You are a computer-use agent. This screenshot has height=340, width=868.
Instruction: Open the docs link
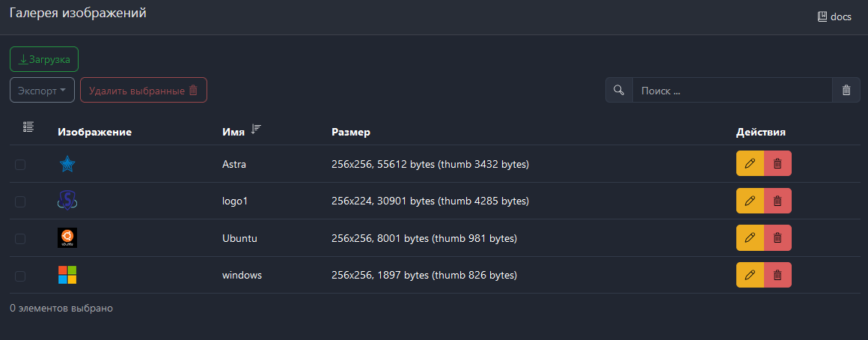(x=834, y=16)
